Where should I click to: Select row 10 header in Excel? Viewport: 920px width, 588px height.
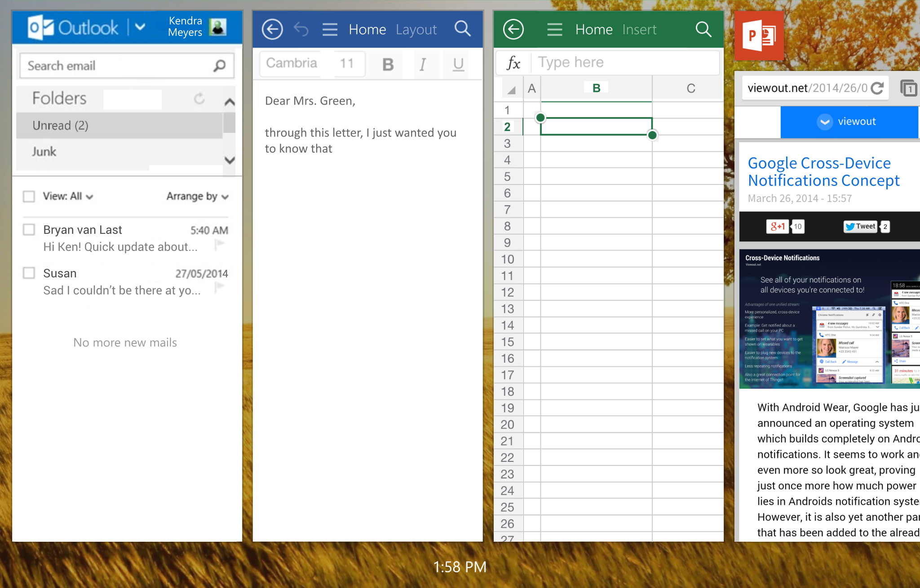point(508,259)
